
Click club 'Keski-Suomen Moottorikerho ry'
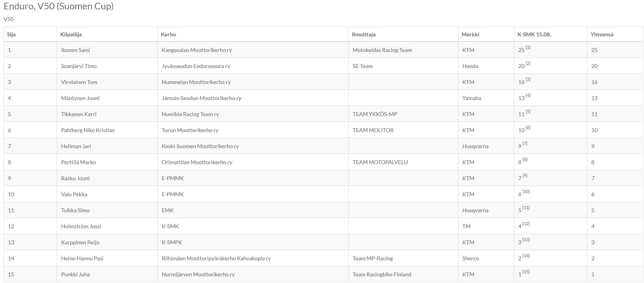click(200, 146)
